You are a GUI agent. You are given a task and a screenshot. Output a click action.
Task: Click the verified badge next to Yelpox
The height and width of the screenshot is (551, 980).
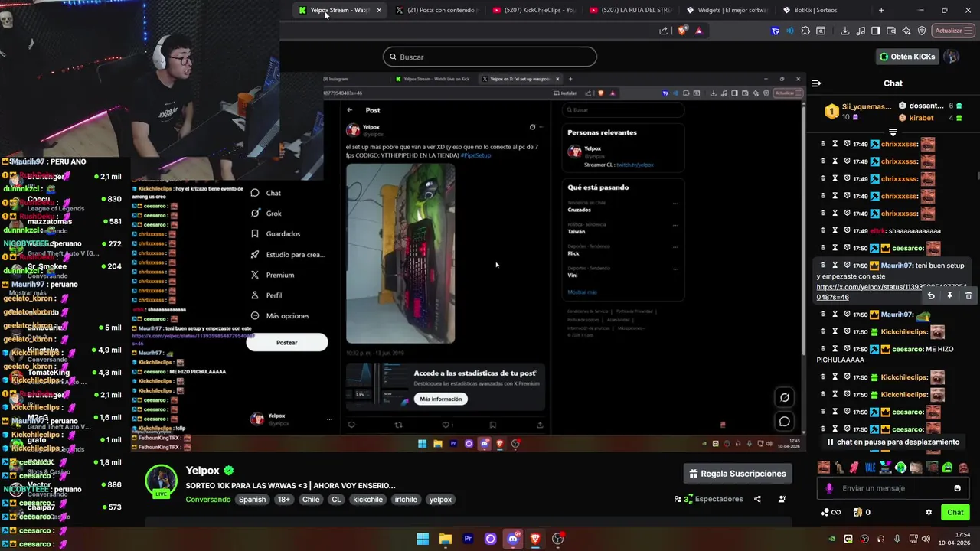tap(228, 471)
